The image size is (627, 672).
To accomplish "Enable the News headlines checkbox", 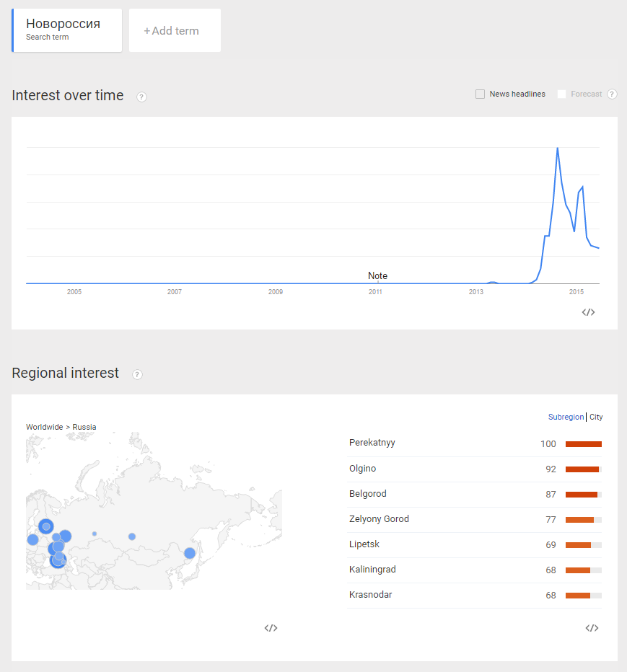I will [x=480, y=94].
